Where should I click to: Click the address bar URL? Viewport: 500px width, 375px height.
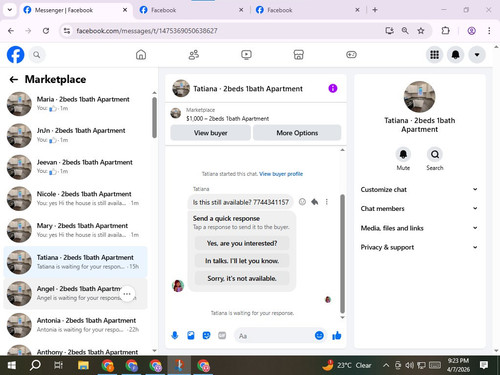(x=147, y=31)
